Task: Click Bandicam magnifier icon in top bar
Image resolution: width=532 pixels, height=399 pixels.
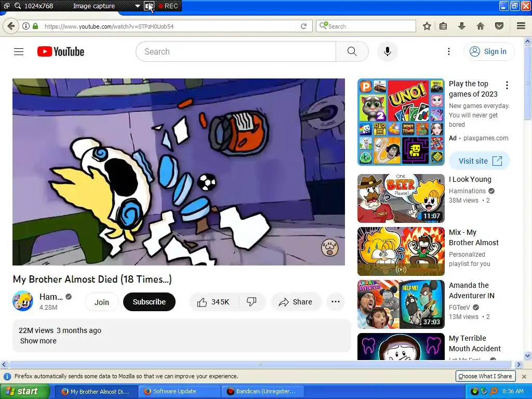Action: 18,6
